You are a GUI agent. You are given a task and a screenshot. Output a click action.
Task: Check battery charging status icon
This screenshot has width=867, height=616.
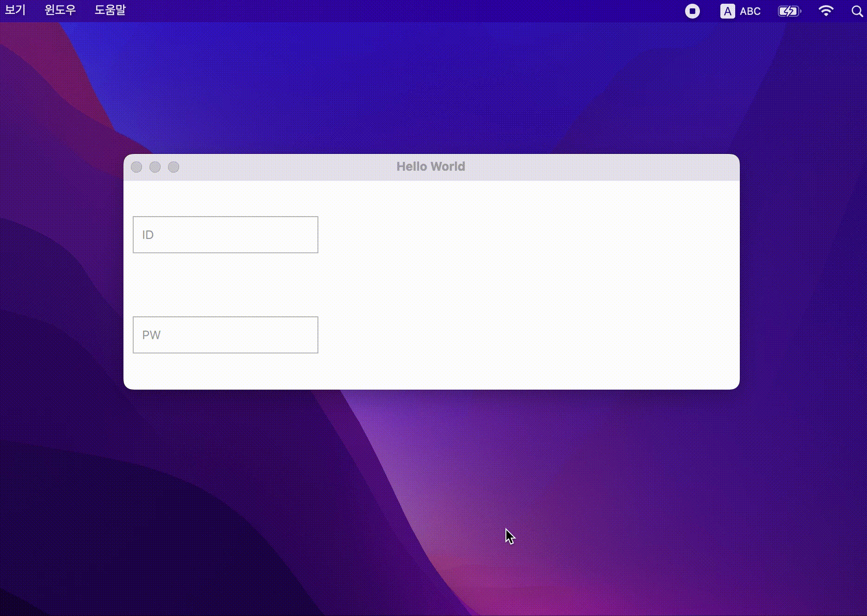tap(789, 11)
